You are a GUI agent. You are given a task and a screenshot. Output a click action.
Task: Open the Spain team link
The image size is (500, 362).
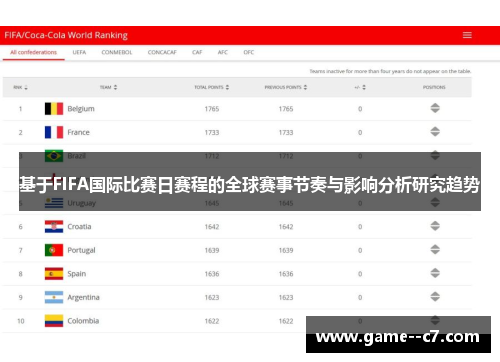click(x=77, y=274)
